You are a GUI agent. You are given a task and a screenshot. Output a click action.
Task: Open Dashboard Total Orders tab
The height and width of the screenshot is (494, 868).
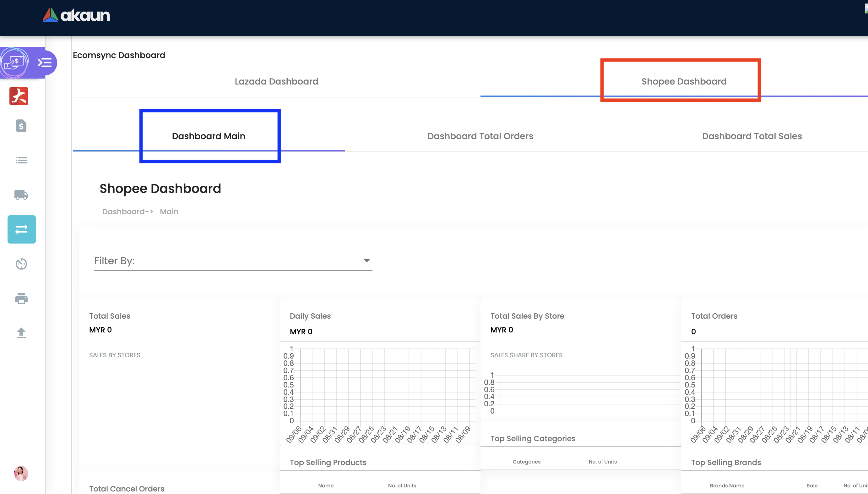click(x=480, y=136)
